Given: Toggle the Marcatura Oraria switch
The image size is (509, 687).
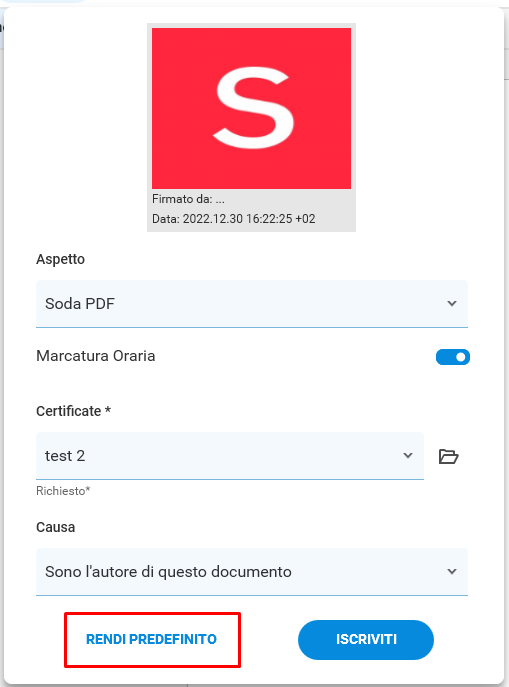Looking at the screenshot, I should point(452,357).
